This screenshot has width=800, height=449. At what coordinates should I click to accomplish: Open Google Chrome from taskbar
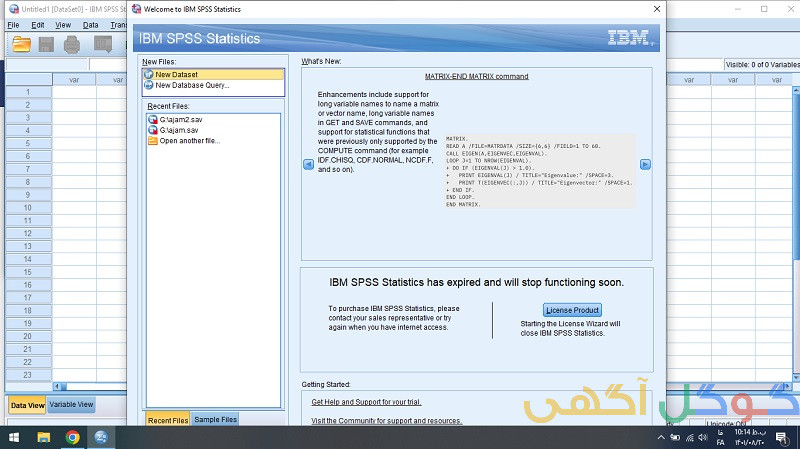[72, 437]
